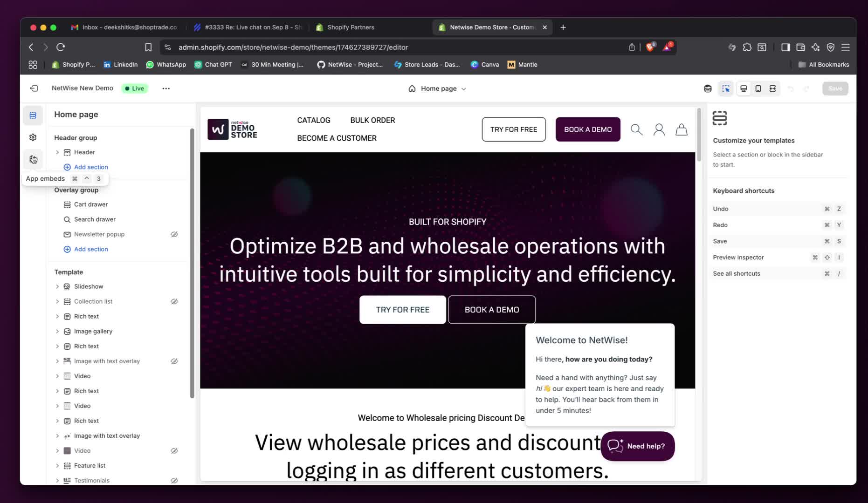The width and height of the screenshot is (868, 503).
Task: Click hero BOOK A DEMO button
Action: (492, 310)
